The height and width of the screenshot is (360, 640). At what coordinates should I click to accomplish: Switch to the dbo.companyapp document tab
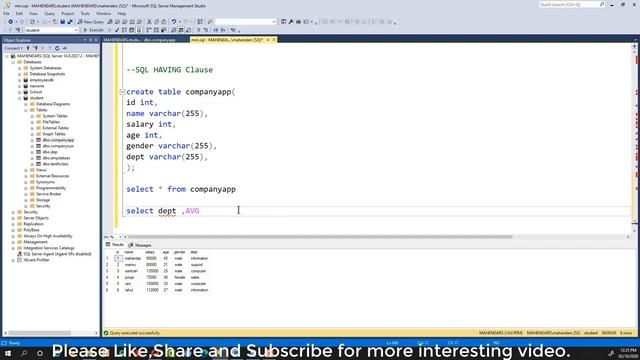[x=140, y=40]
